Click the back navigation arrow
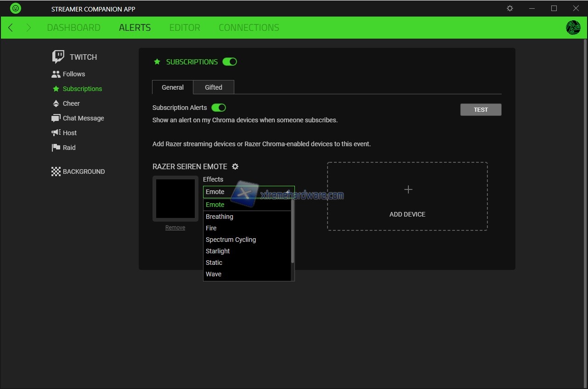 [11, 28]
